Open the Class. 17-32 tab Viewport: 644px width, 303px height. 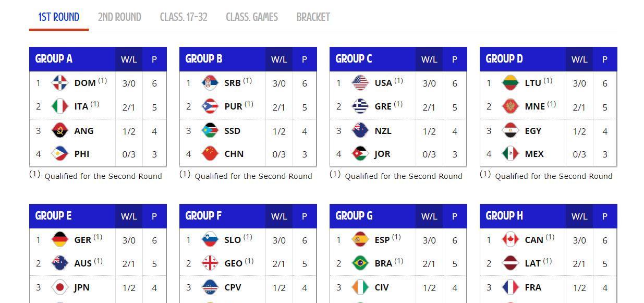click(x=184, y=17)
